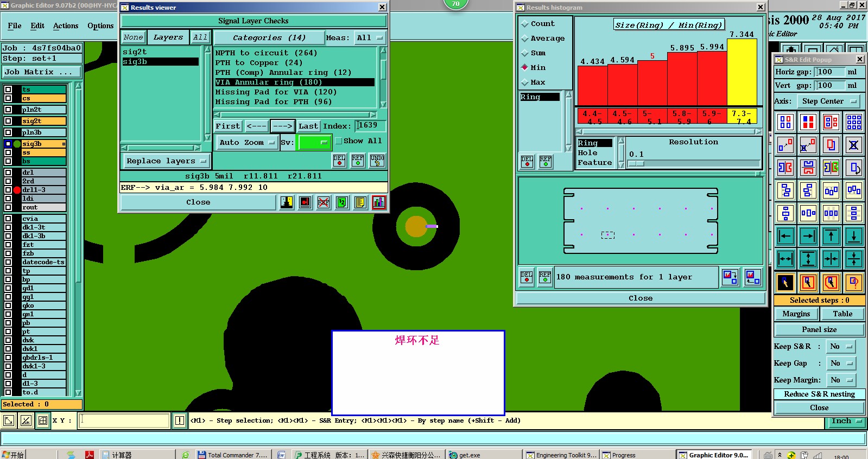Toggle the checkbox beside layer rout
This screenshot has height=459, width=868.
tap(8, 207)
